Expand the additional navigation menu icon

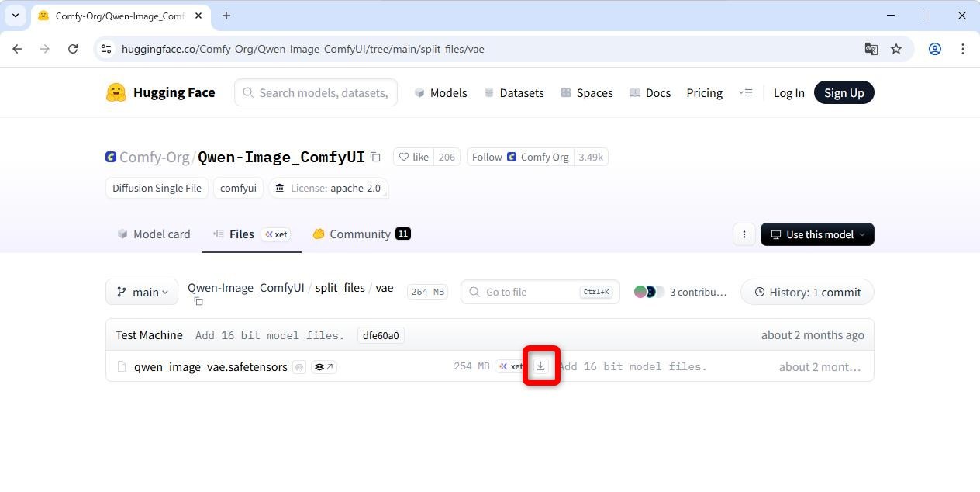pos(745,92)
